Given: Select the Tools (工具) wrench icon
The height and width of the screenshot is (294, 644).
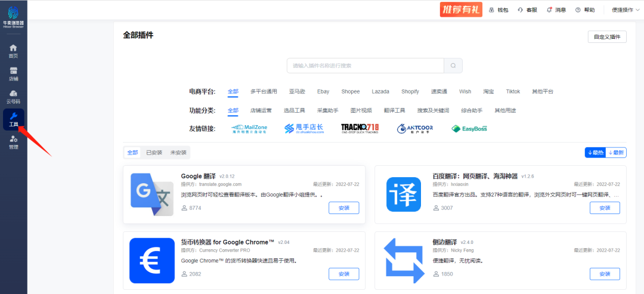Looking at the screenshot, I should click(x=13, y=119).
